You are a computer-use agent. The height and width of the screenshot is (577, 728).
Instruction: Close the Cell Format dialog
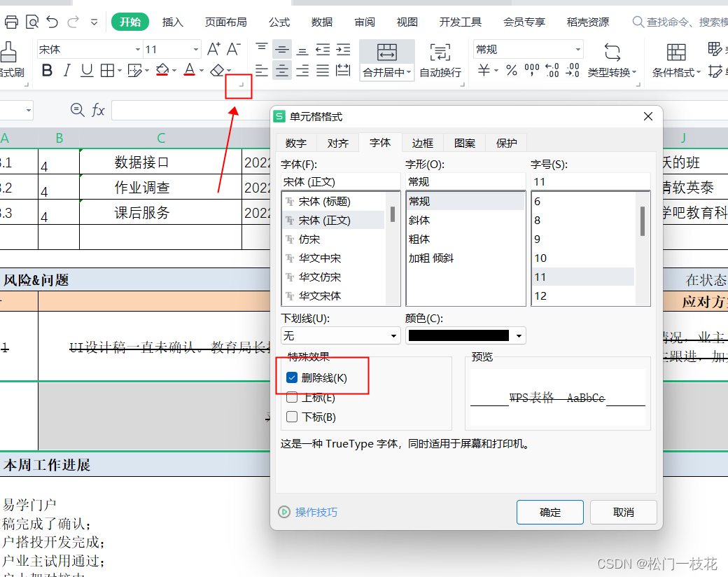coord(648,116)
